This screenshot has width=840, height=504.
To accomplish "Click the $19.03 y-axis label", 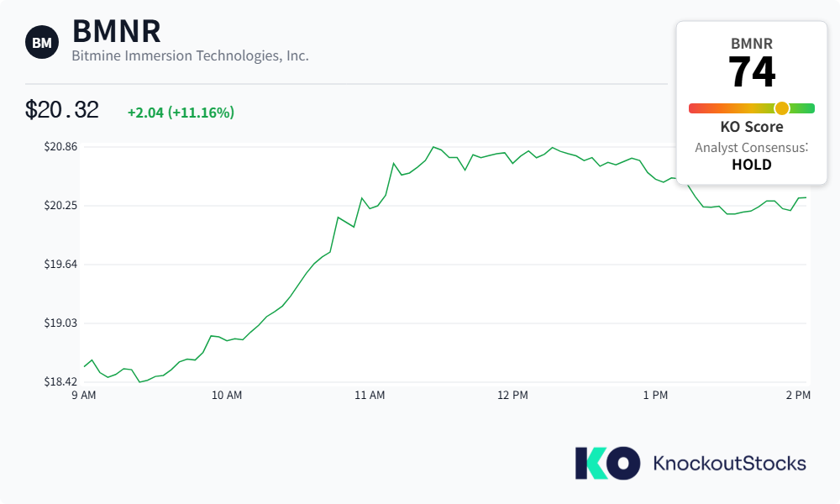I will (x=60, y=323).
